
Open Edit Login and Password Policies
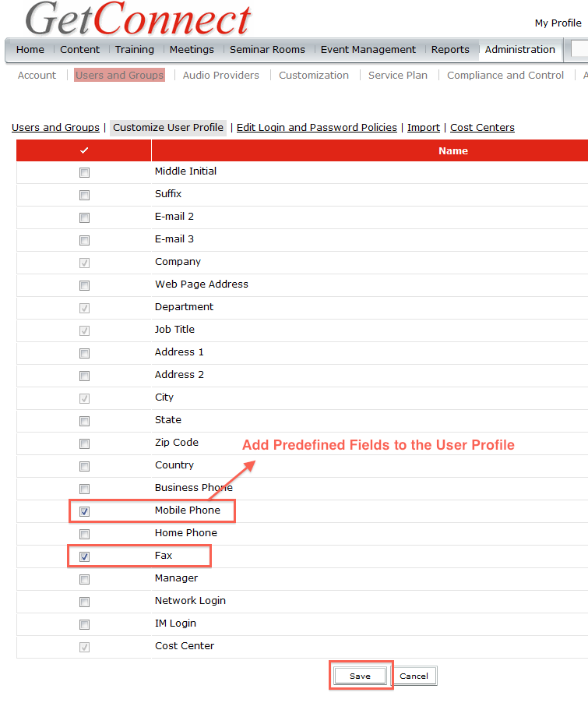(x=316, y=127)
